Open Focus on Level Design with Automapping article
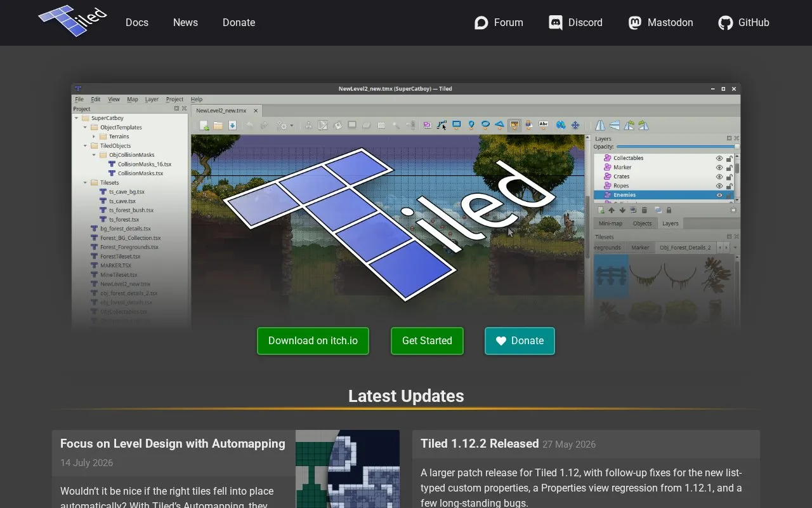 (x=173, y=443)
